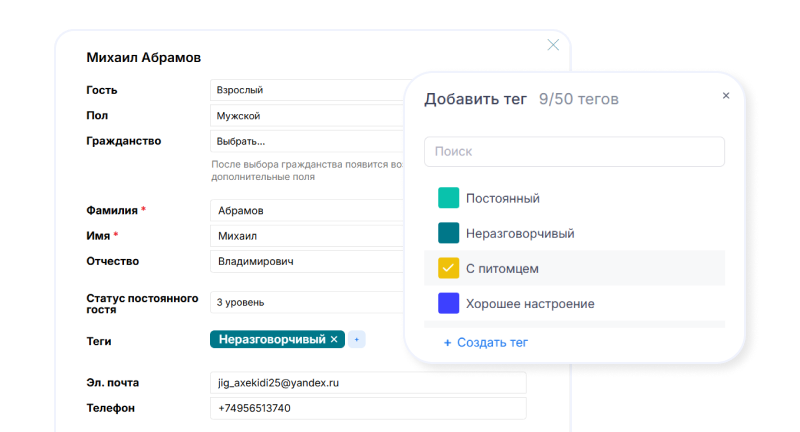800x432 pixels.
Task: Edit the Эл. почта email field
Action: coord(368,383)
